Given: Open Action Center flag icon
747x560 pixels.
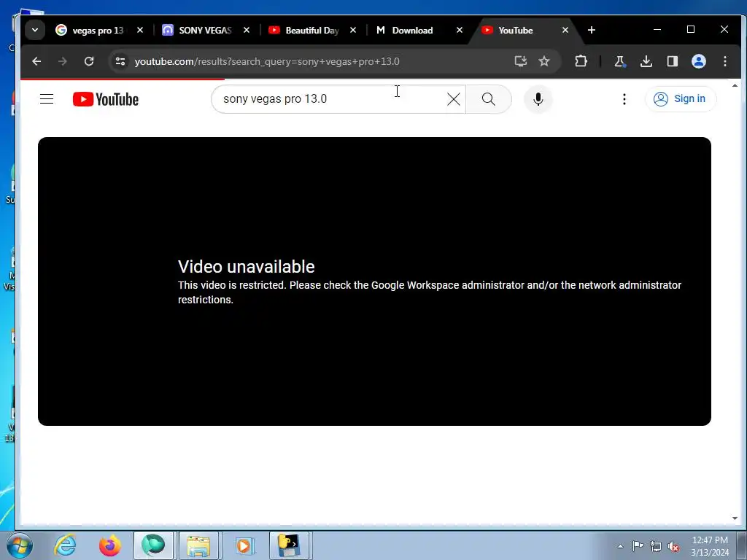Looking at the screenshot, I should coord(638,545).
